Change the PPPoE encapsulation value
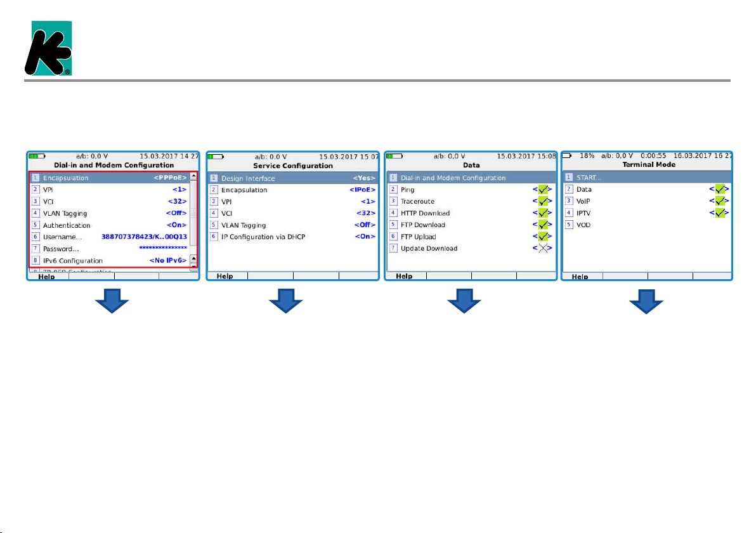This screenshot has width=756, height=533. pos(170,178)
